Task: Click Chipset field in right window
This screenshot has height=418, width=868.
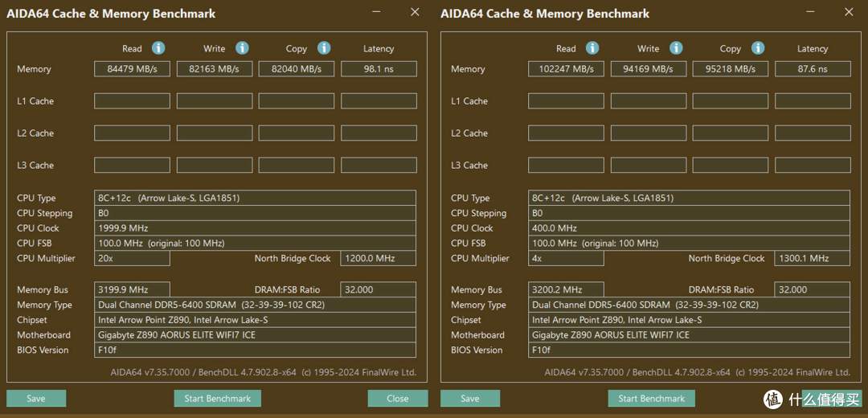Action: click(x=690, y=320)
